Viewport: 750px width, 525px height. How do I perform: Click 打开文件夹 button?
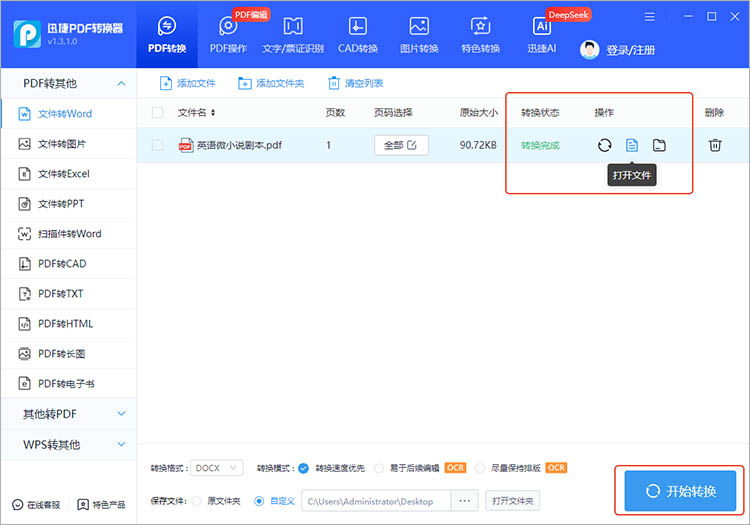tap(512, 501)
